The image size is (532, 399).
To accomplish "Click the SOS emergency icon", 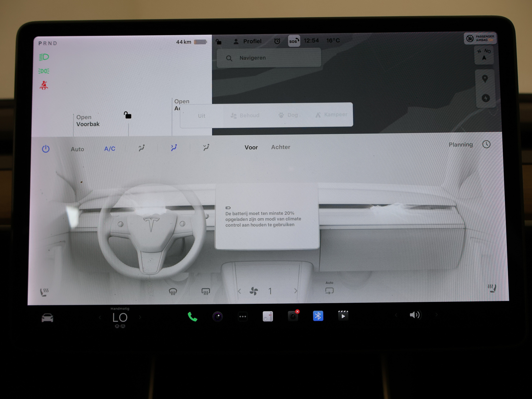I will [294, 41].
